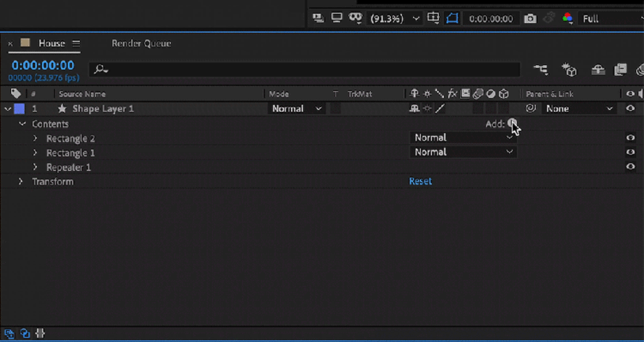Screen dimensions: 644x342
Task: Collapse the Contents group
Action: coord(22,124)
